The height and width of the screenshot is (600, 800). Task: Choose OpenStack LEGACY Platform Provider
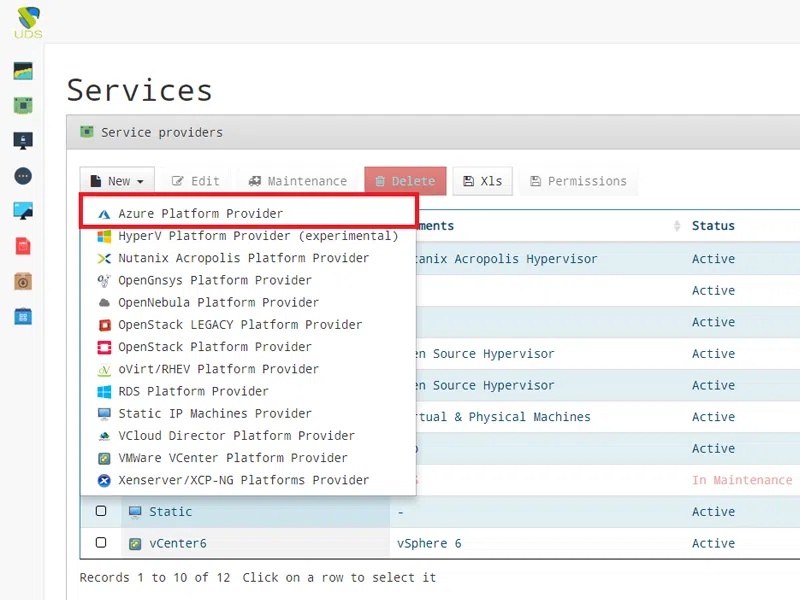pos(248,325)
